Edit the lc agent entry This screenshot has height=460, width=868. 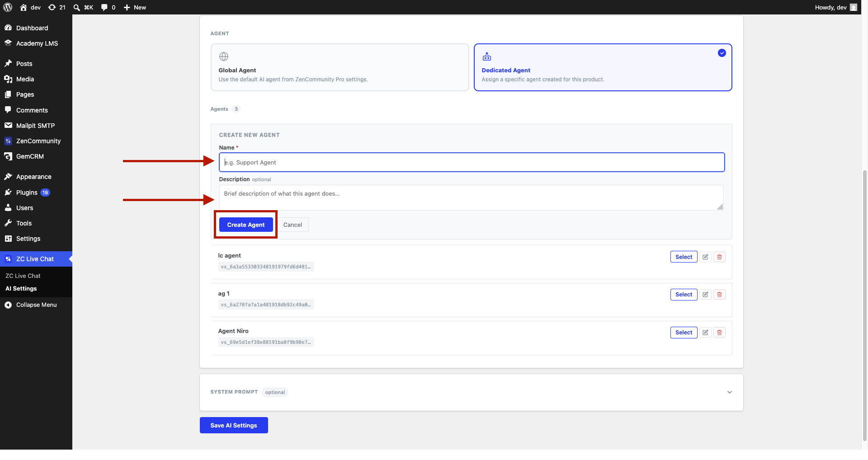705,257
